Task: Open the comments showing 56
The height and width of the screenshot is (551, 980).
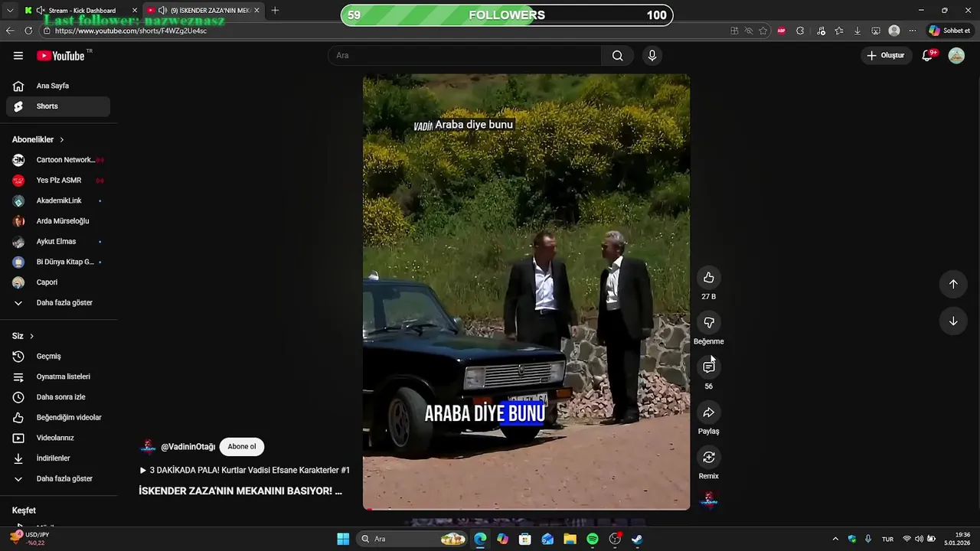Action: [x=708, y=367]
